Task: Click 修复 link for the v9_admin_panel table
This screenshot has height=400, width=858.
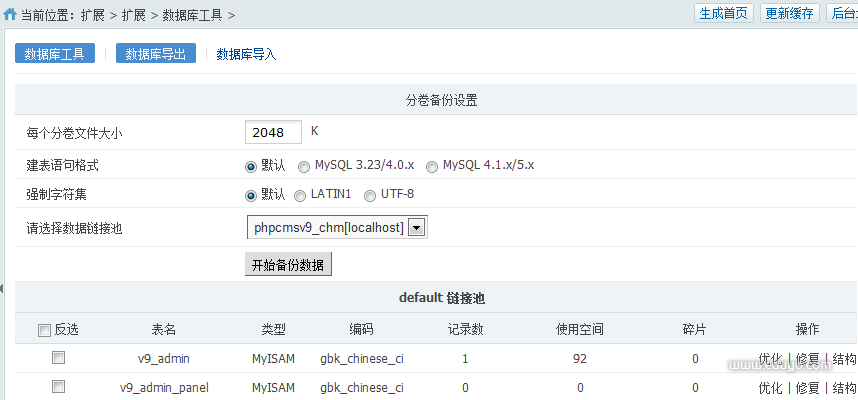Action: pos(807,388)
